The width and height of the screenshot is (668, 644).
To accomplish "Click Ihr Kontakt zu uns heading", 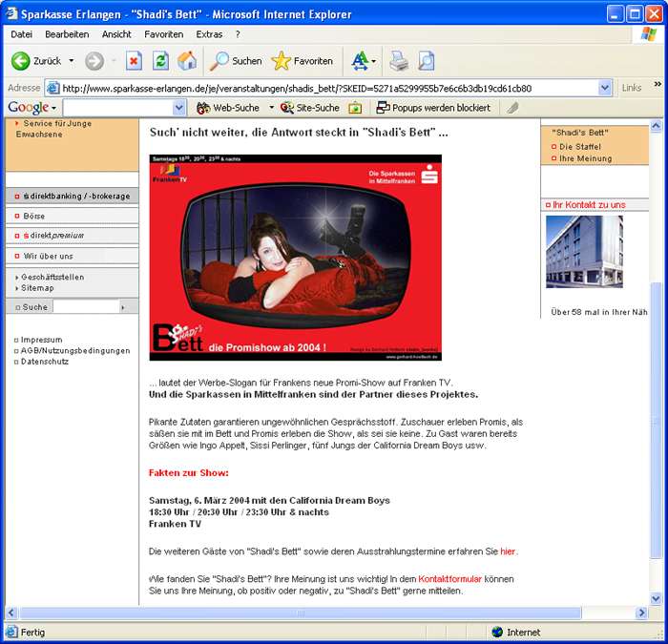I will click(589, 205).
